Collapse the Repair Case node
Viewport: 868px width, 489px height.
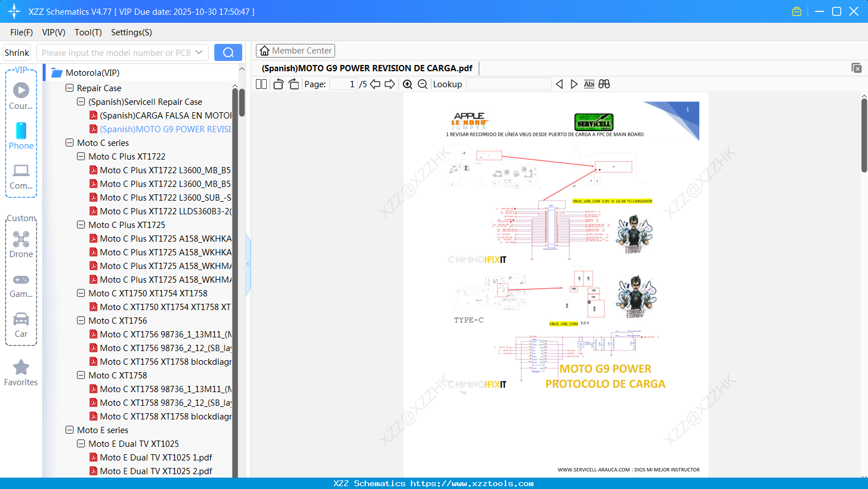coord(70,88)
